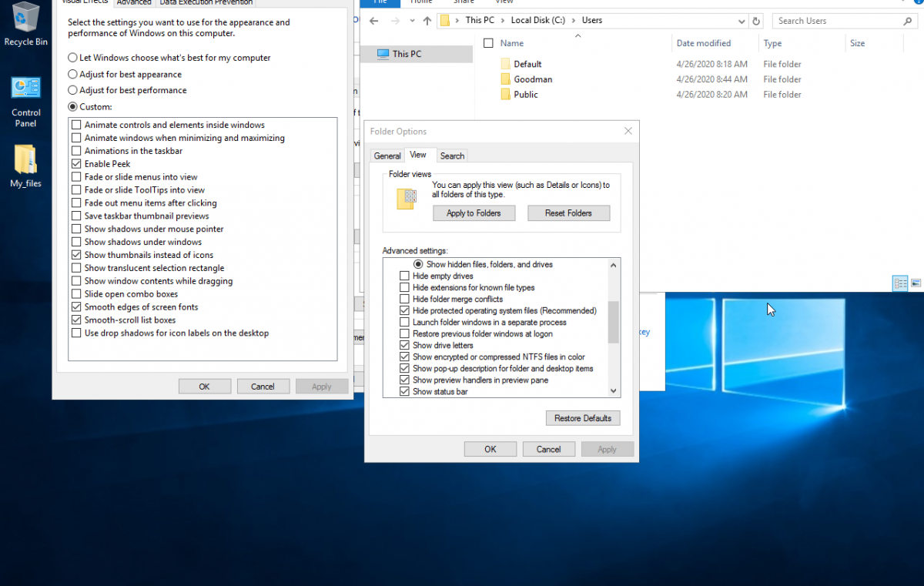The width and height of the screenshot is (924, 586).
Task: Open the recent locations dropdown arrow
Action: coord(411,22)
